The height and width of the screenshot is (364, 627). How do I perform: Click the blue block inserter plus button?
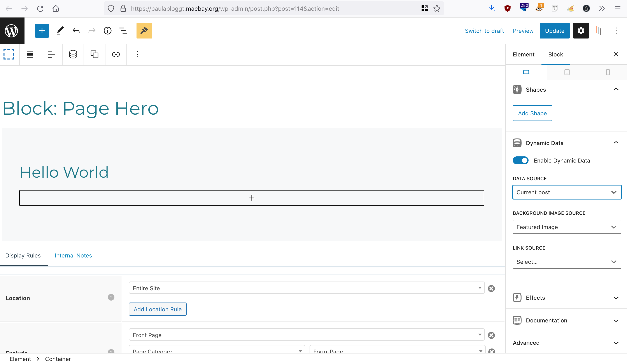point(42,31)
